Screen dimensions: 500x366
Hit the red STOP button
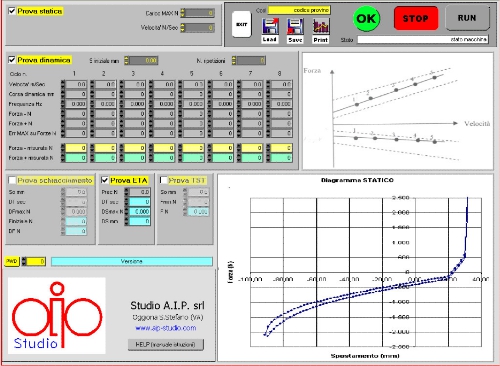click(416, 18)
